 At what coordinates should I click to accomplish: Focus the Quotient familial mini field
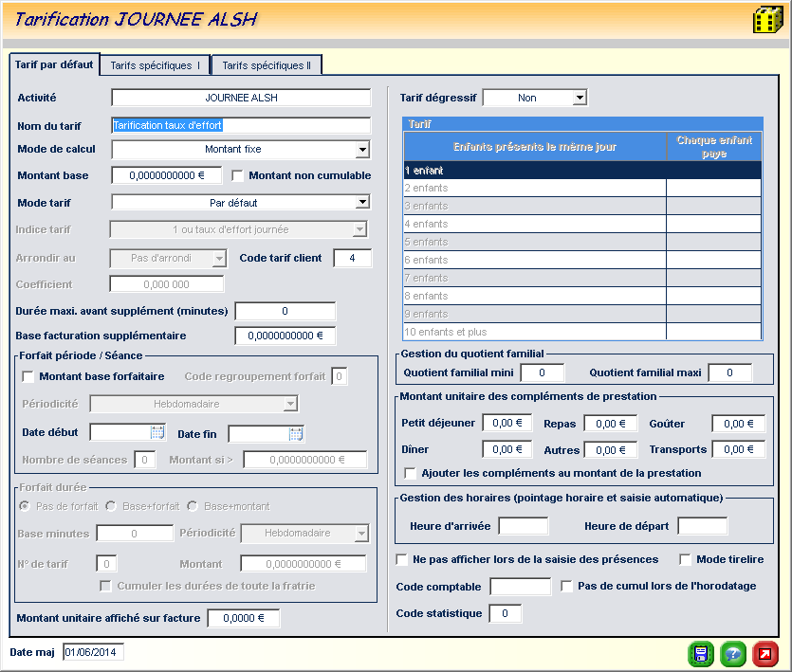pyautogui.click(x=542, y=373)
